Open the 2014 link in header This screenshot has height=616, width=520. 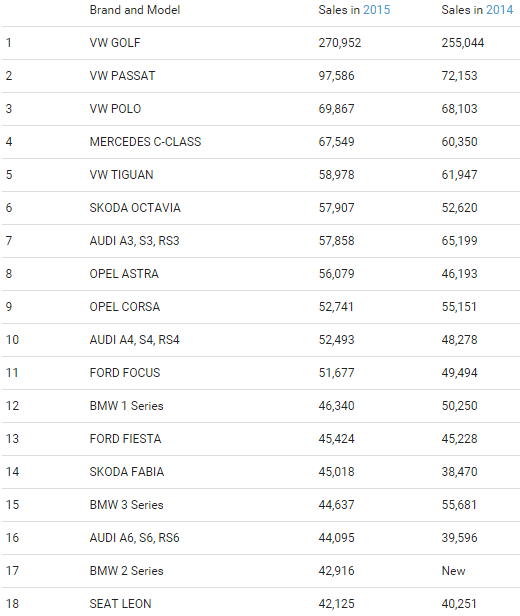tap(499, 10)
